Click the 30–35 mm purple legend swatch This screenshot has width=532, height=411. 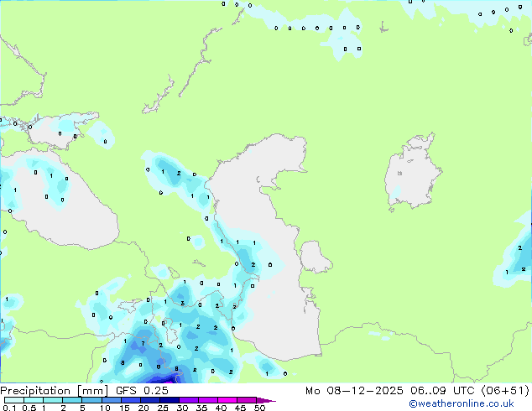(188, 400)
